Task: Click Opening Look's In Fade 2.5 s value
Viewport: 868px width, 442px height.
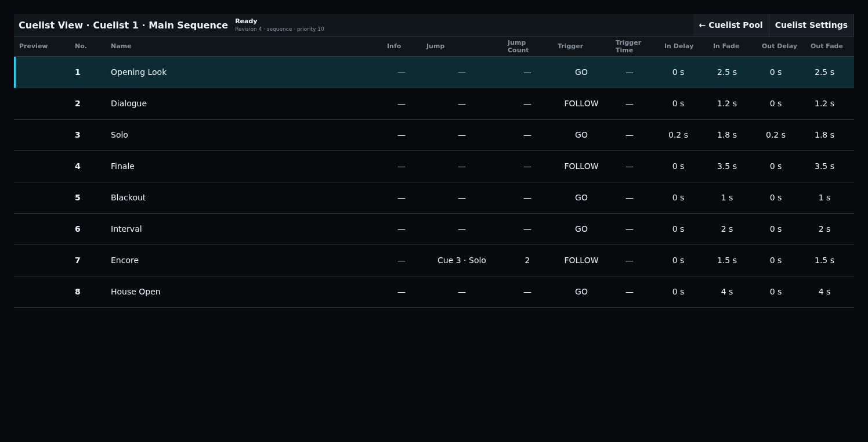Action: pos(727,72)
